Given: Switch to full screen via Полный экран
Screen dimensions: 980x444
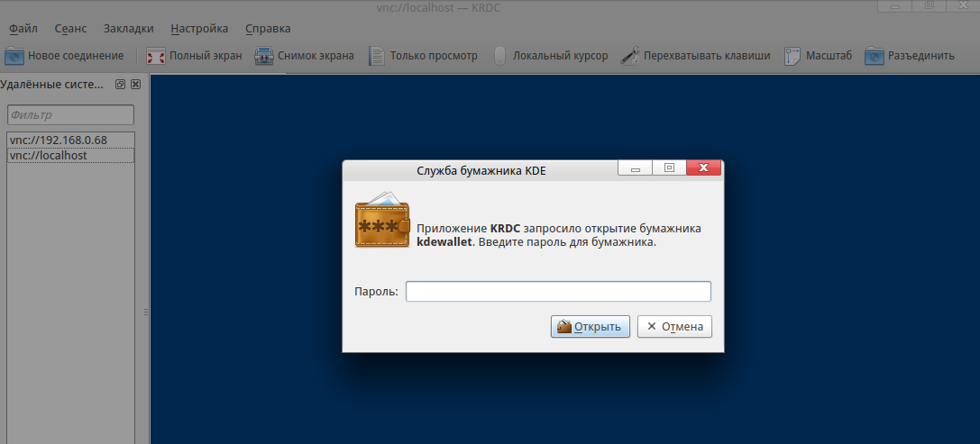Looking at the screenshot, I should point(194,56).
